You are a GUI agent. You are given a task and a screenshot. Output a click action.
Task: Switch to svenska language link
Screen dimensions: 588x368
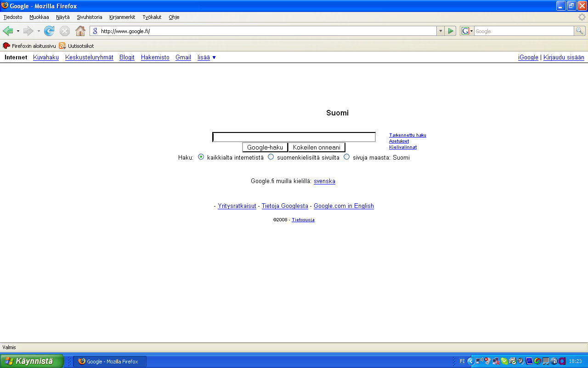click(x=324, y=181)
